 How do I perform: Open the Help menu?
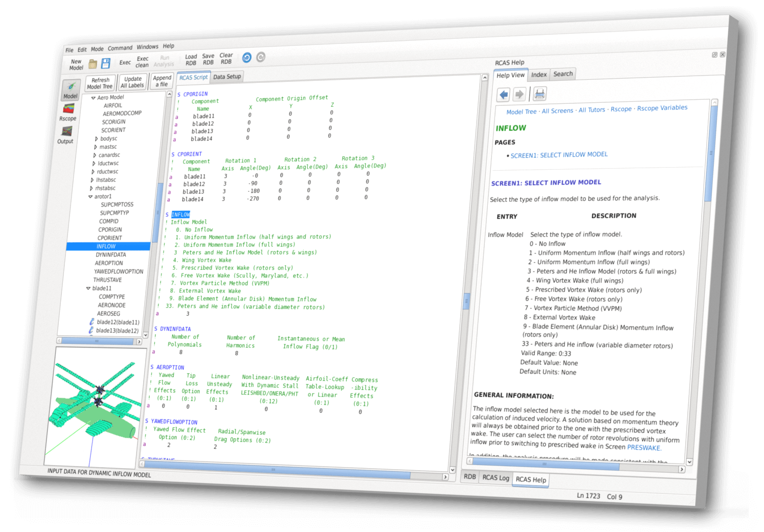(x=168, y=46)
